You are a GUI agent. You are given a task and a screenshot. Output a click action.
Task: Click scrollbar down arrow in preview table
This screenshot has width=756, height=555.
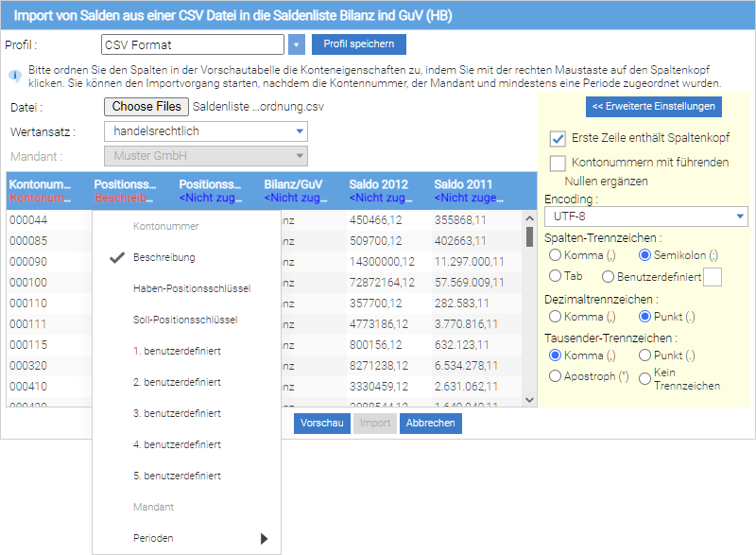coord(529,400)
